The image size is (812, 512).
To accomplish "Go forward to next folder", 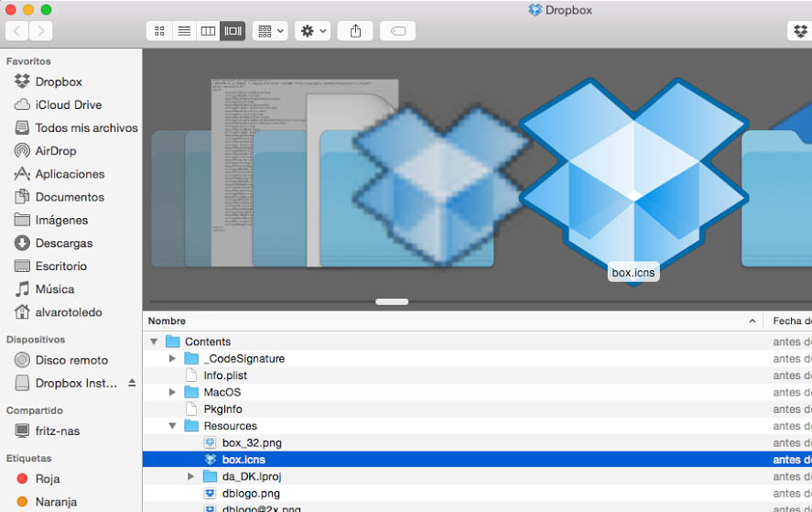I will [41, 31].
